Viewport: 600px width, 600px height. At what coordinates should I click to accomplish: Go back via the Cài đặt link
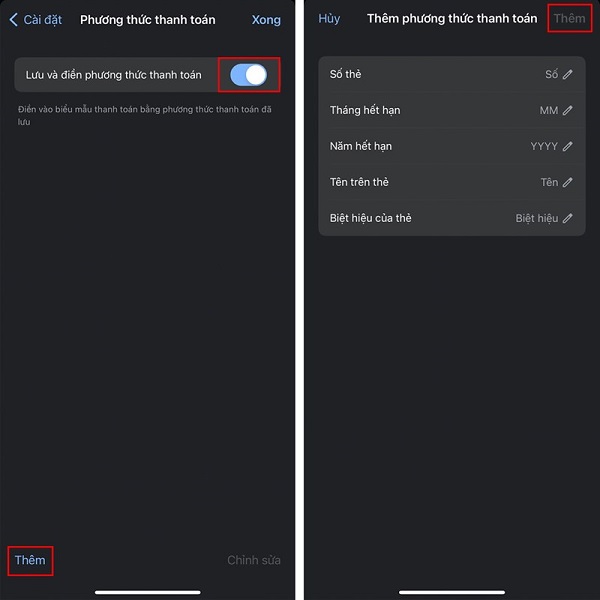coord(42,20)
